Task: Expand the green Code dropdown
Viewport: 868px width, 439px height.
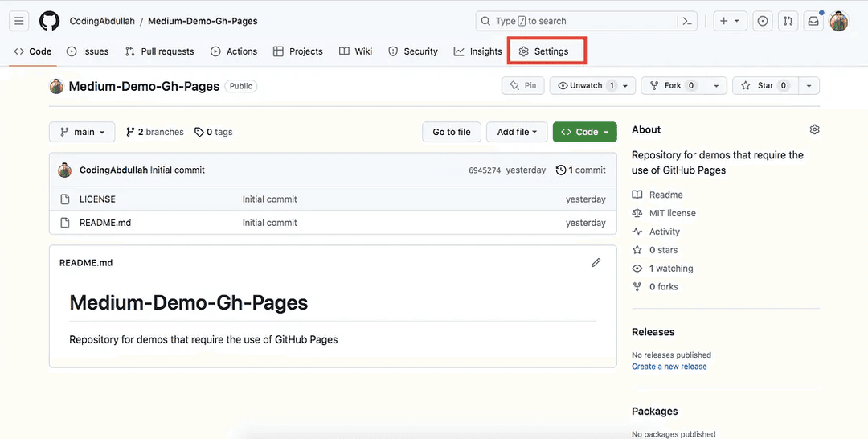Action: (x=584, y=132)
